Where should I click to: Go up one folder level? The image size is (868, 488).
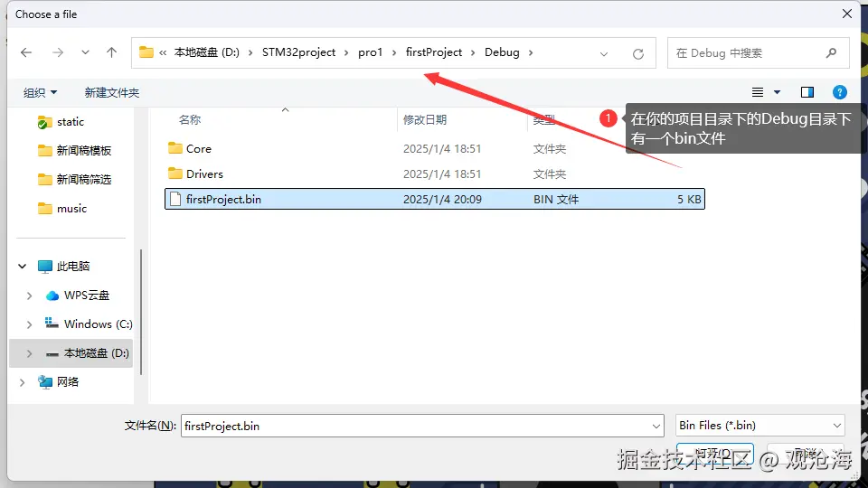(x=111, y=52)
